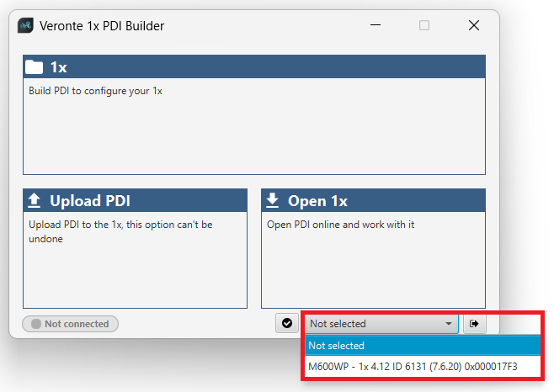Click the Veronte app icon in title bar
Image resolution: width=554 pixels, height=392 pixels.
pos(26,25)
